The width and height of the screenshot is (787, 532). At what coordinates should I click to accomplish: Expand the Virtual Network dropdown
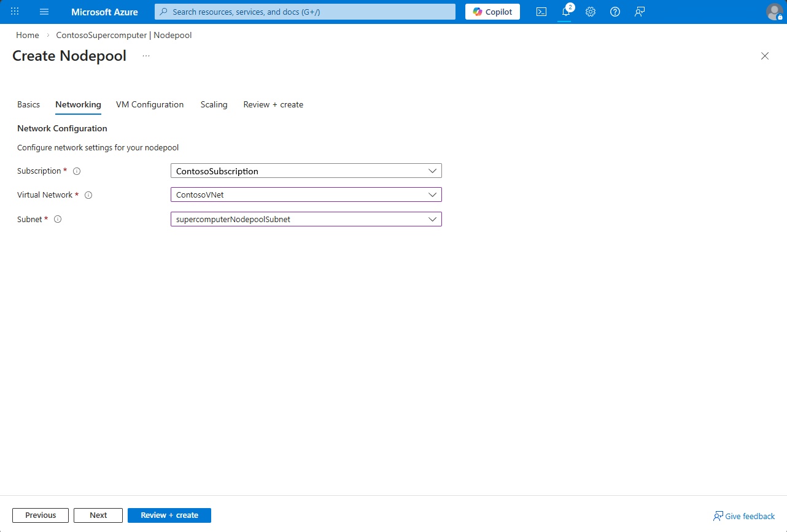[x=306, y=195]
